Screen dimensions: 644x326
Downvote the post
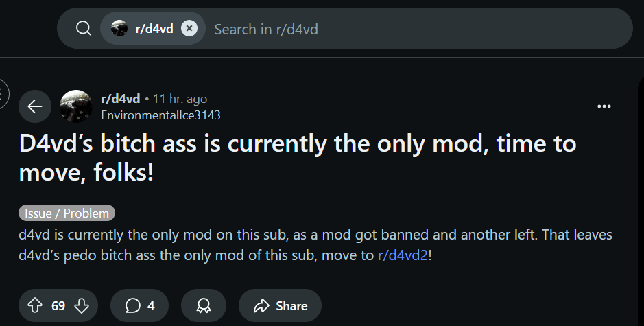pyautogui.click(x=81, y=305)
